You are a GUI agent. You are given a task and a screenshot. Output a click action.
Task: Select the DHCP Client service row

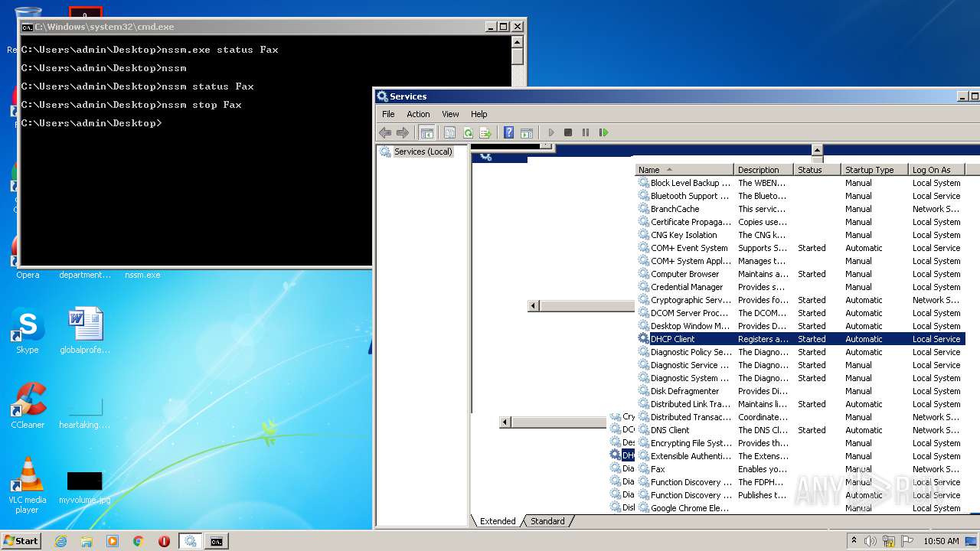tap(800, 339)
